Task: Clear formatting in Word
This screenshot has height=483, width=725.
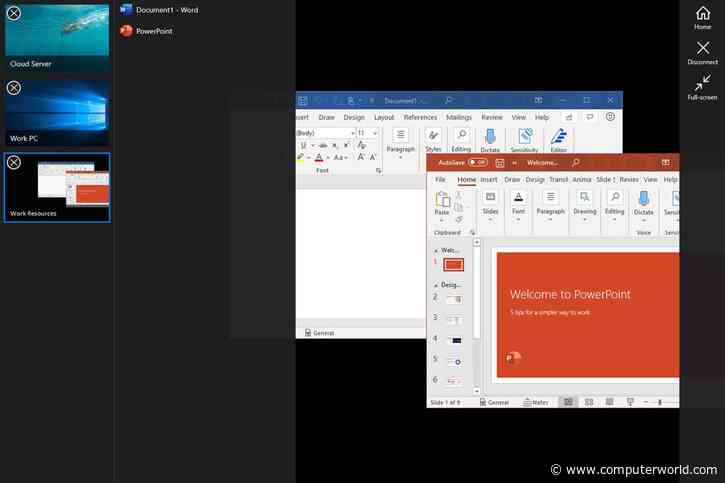Action: pyautogui.click(x=362, y=145)
